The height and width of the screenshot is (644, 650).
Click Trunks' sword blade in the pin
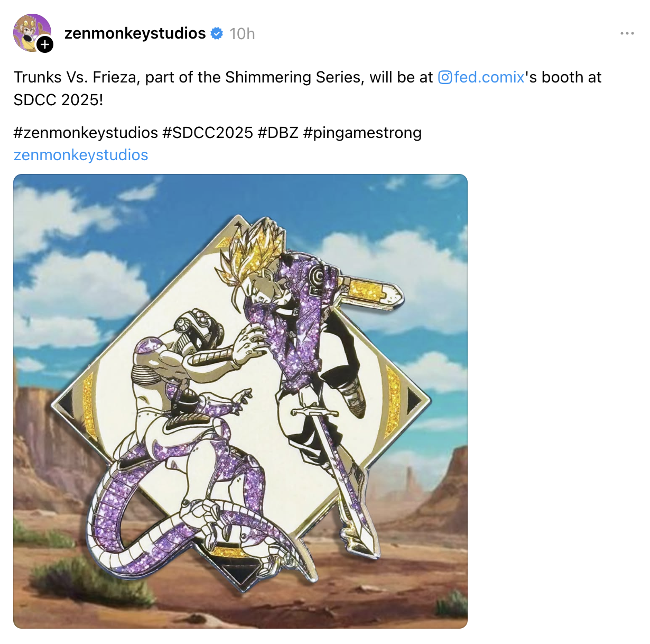[x=346, y=486]
